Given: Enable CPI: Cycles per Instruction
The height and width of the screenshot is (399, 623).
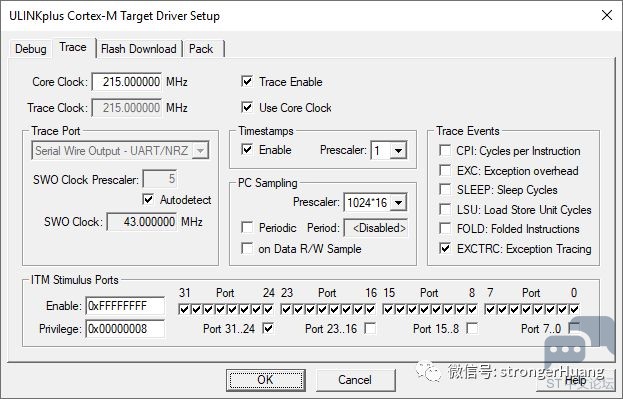Looking at the screenshot, I should pos(445,151).
